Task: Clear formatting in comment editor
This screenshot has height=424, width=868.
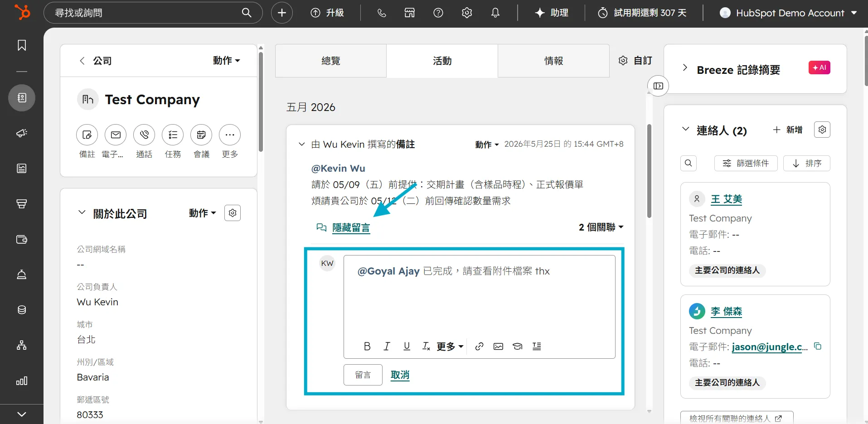Action: (426, 346)
